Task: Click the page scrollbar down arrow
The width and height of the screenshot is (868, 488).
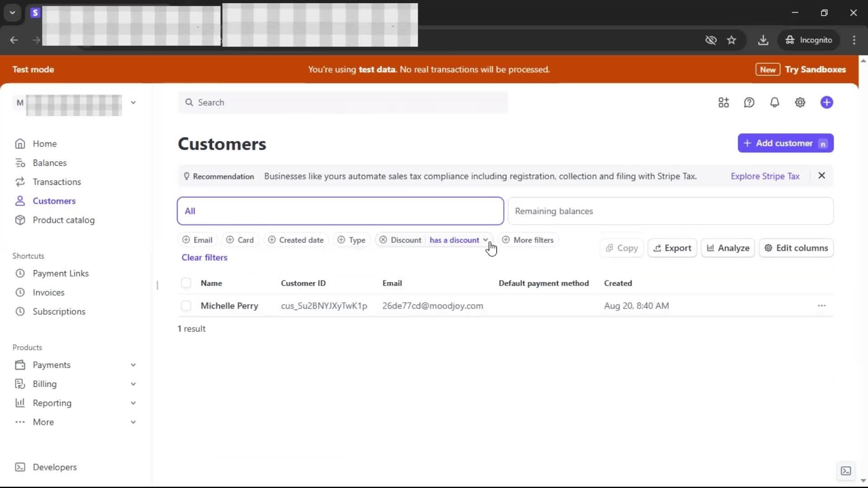Action: point(863,481)
